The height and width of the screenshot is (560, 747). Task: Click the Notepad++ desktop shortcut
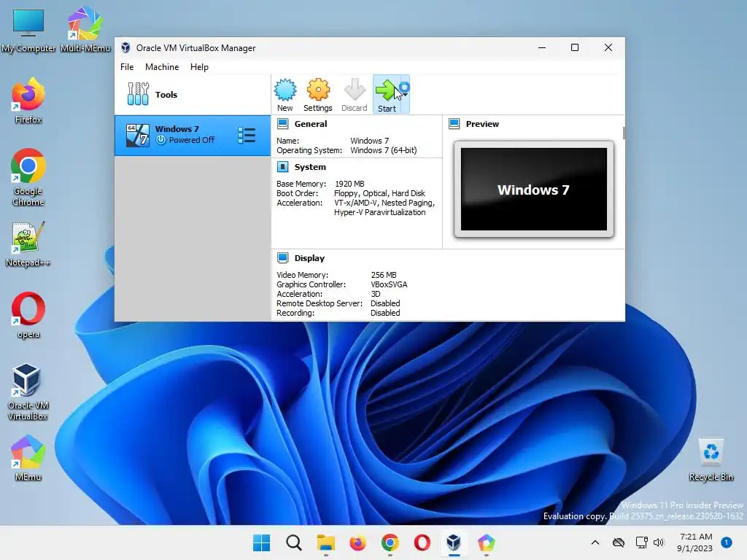pyautogui.click(x=28, y=244)
